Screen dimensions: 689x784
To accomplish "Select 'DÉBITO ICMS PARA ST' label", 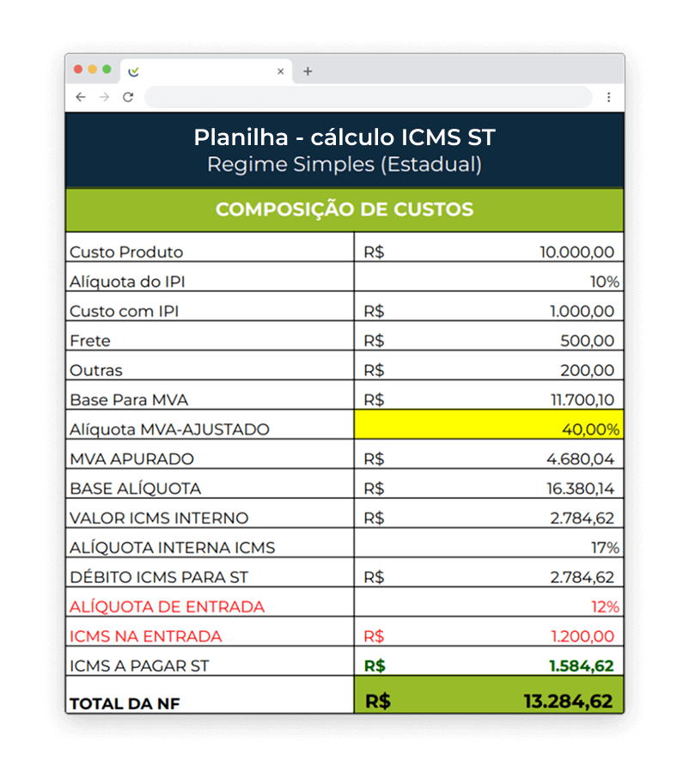I will click(x=159, y=576).
